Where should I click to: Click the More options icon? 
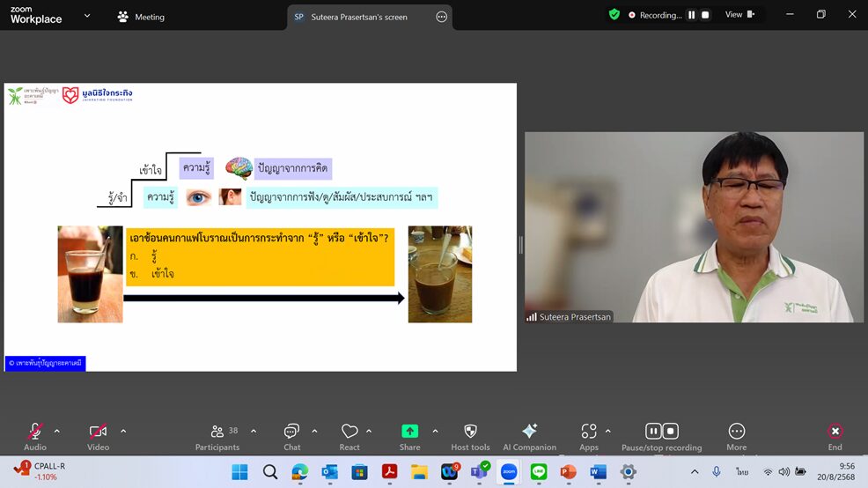(736, 432)
